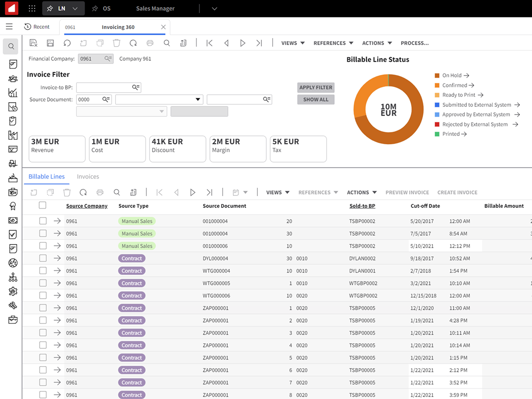Go to the last record arrow icon
The width and height of the screenshot is (532, 399).
pos(259,43)
